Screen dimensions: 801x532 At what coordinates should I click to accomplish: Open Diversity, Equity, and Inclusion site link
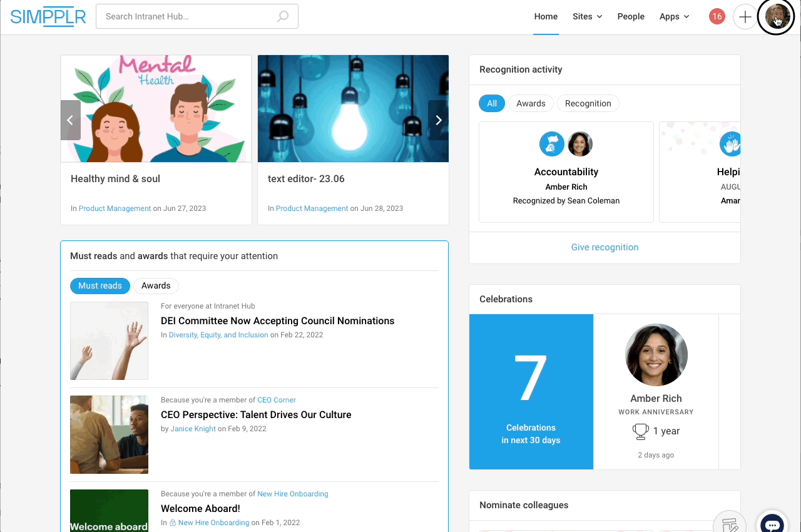click(218, 335)
